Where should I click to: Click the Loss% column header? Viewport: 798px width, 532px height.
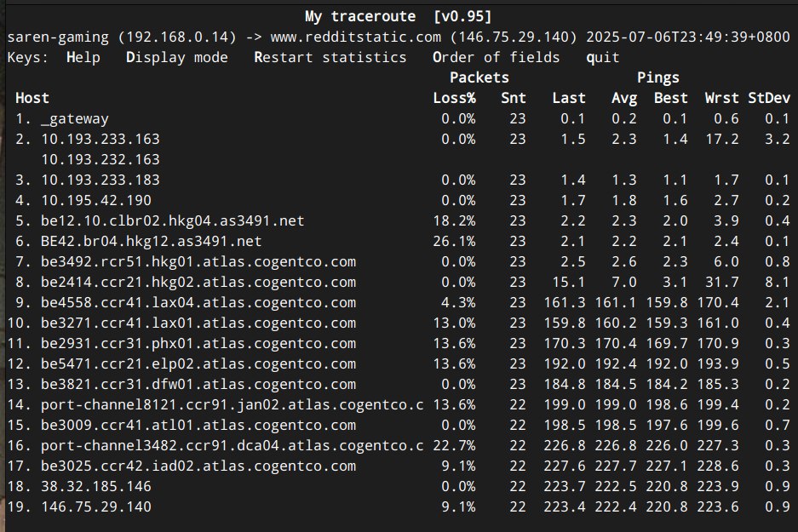[x=454, y=99]
